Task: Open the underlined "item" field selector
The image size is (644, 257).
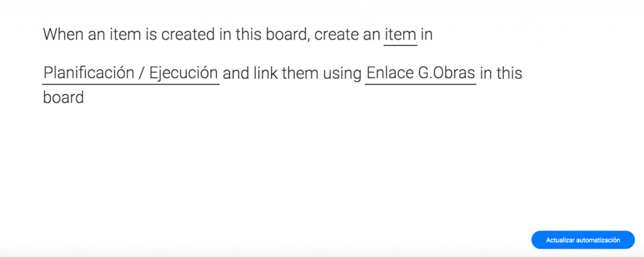Action: (401, 34)
